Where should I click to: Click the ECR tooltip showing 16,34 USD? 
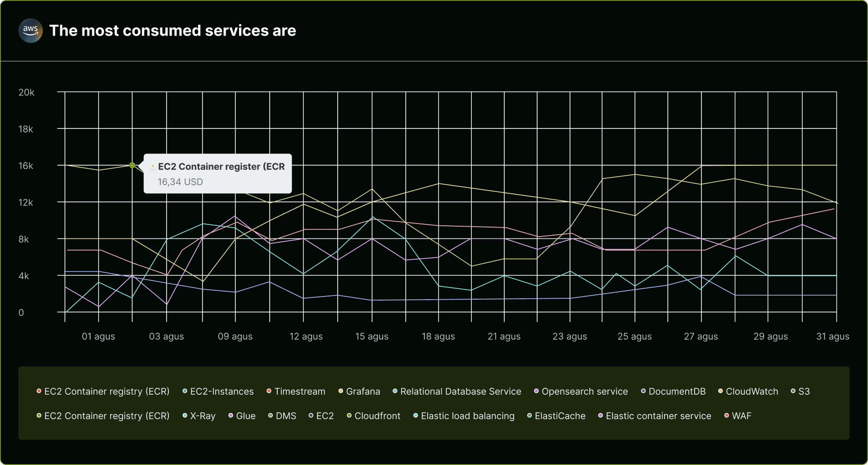(x=217, y=173)
